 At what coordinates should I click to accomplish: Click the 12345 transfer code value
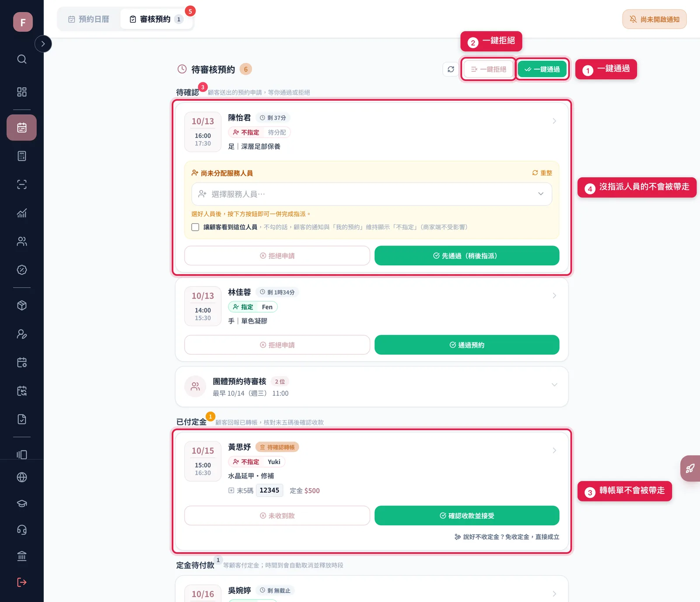coord(269,490)
